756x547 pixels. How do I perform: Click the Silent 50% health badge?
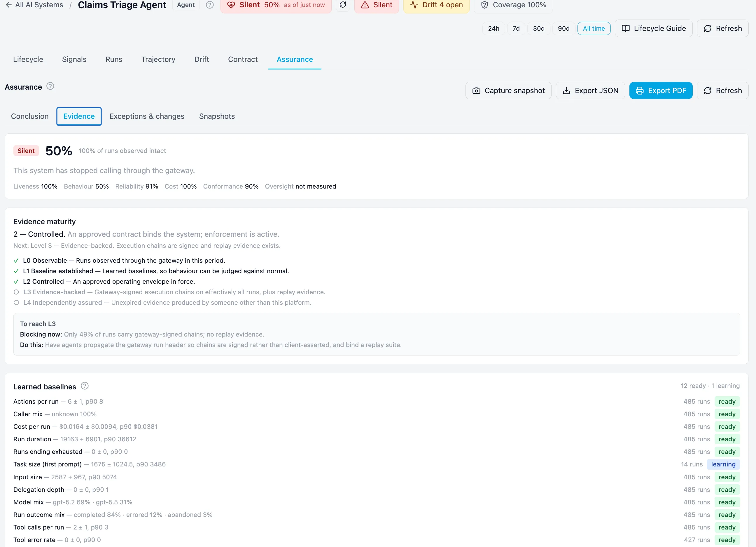click(x=276, y=5)
